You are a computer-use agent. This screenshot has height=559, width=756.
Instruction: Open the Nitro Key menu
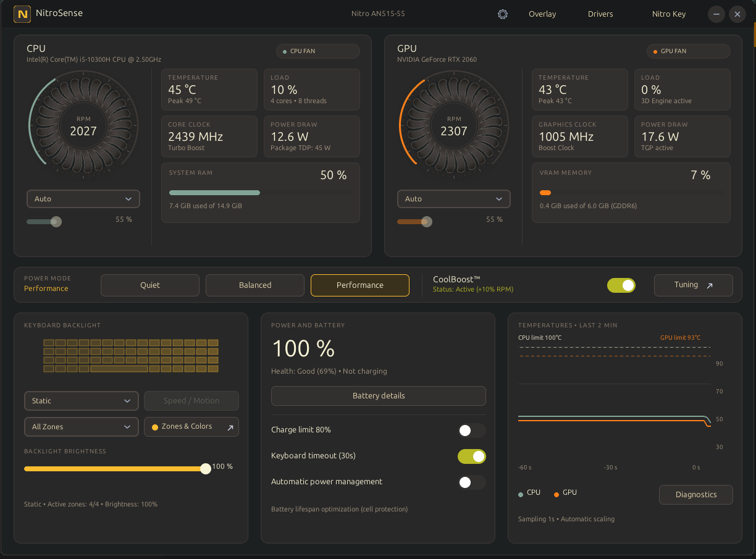point(669,14)
